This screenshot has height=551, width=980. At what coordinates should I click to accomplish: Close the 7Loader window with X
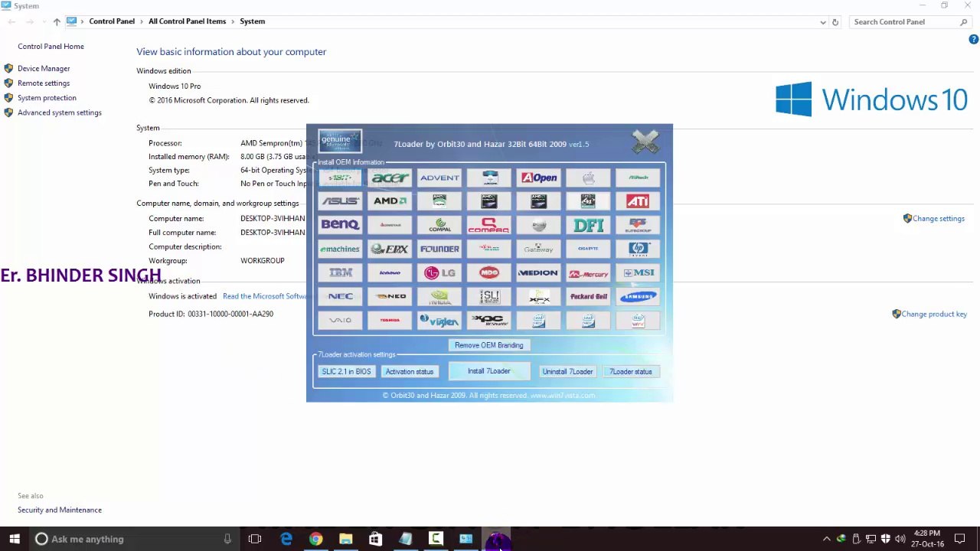tap(645, 142)
